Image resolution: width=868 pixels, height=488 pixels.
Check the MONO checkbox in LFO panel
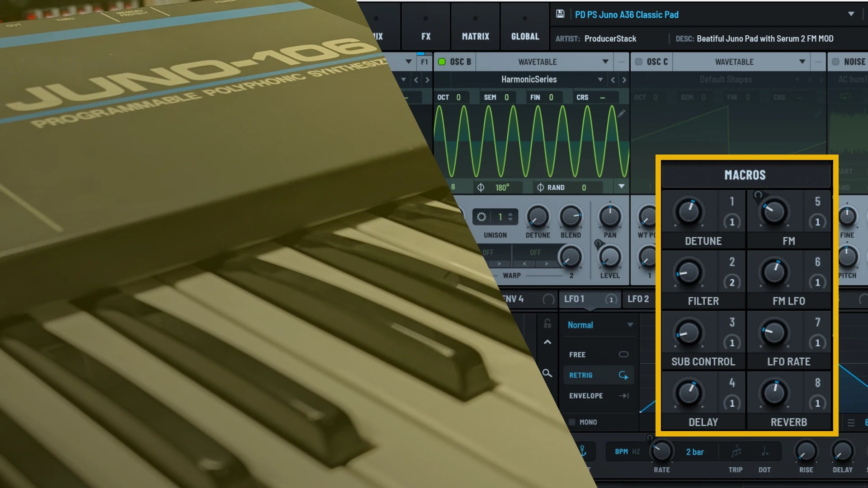click(572, 422)
